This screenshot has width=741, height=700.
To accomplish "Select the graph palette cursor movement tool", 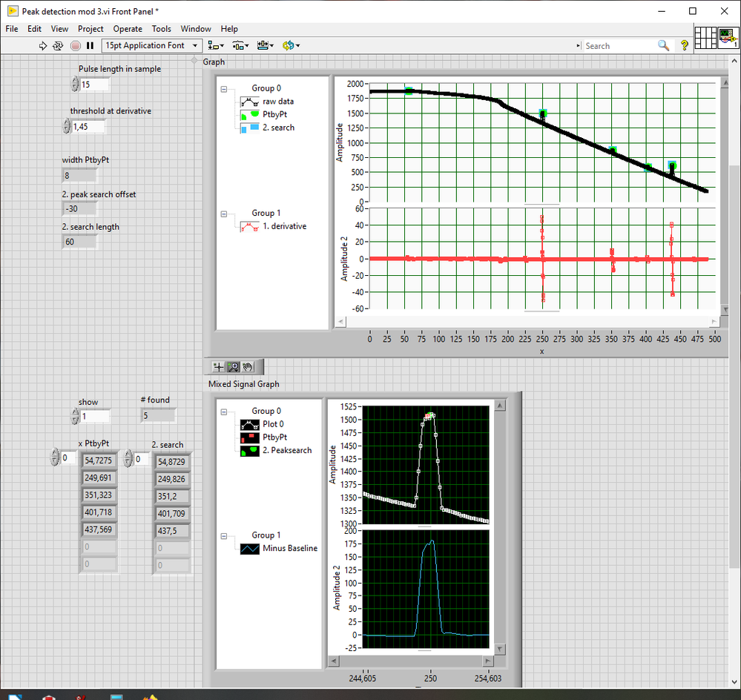I will 218,367.
